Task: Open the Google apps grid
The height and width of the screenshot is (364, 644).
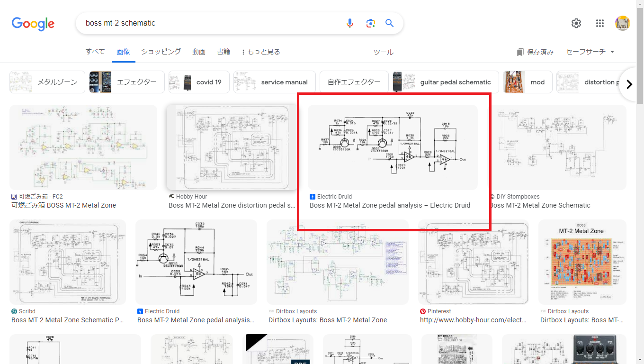Action: [x=600, y=23]
